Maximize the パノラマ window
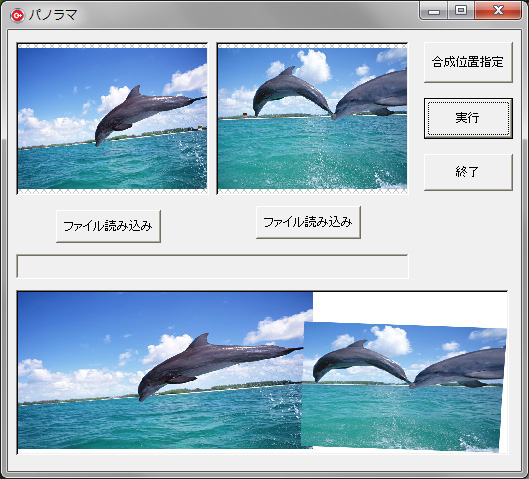The width and height of the screenshot is (529, 479). click(461, 11)
